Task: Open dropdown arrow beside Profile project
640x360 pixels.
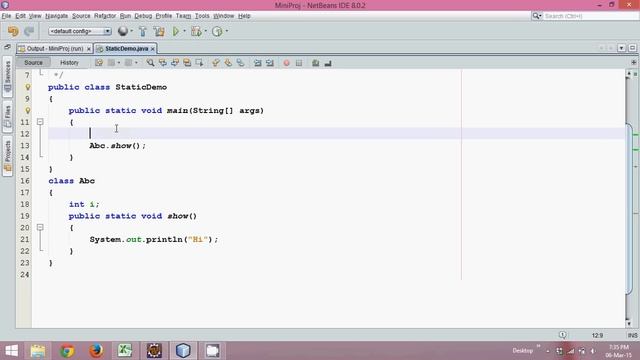Action: tap(227, 31)
